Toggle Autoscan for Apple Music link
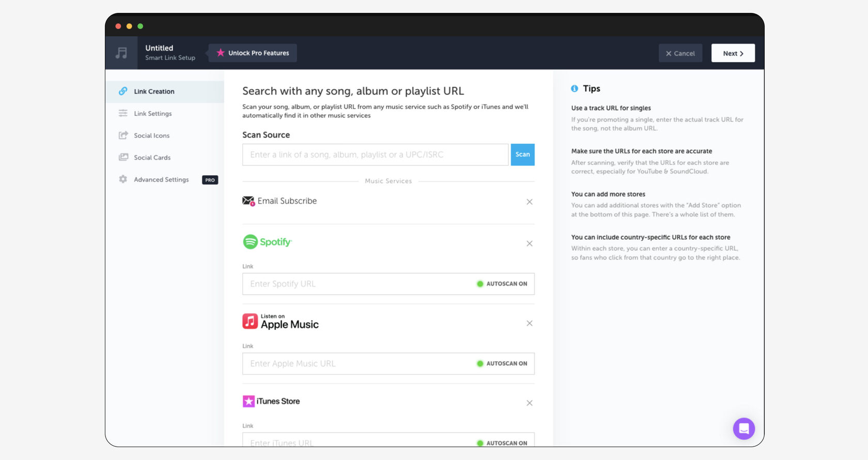The width and height of the screenshot is (868, 460). pos(502,364)
